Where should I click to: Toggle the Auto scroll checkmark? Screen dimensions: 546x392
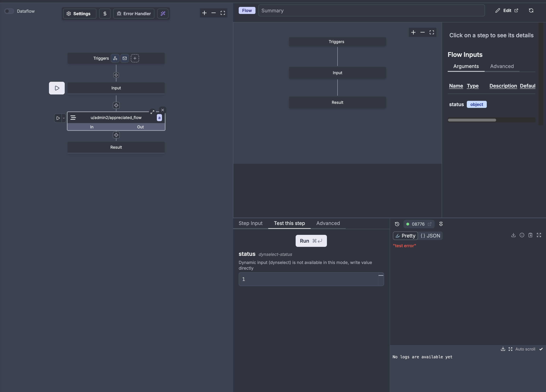(x=541, y=349)
